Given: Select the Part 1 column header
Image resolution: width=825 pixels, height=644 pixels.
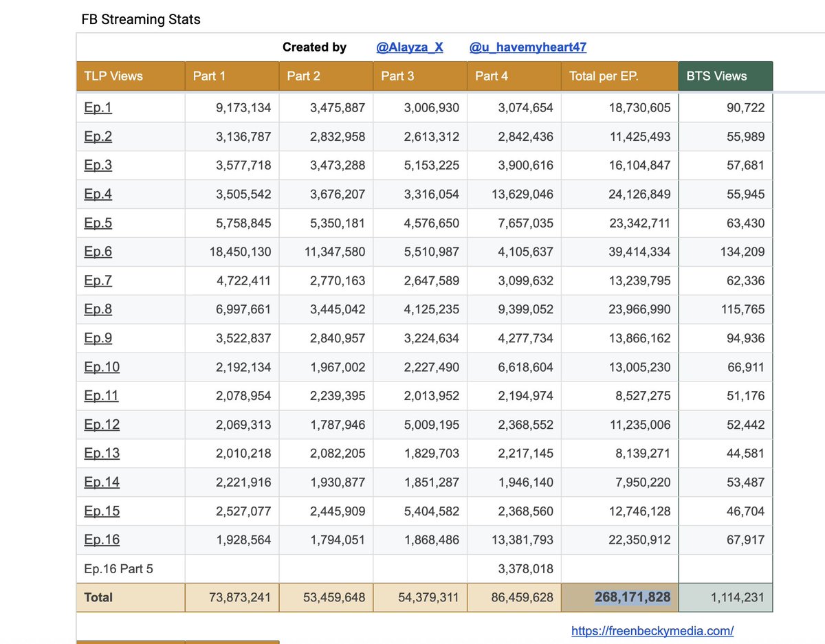Looking at the screenshot, I should 232,76.
